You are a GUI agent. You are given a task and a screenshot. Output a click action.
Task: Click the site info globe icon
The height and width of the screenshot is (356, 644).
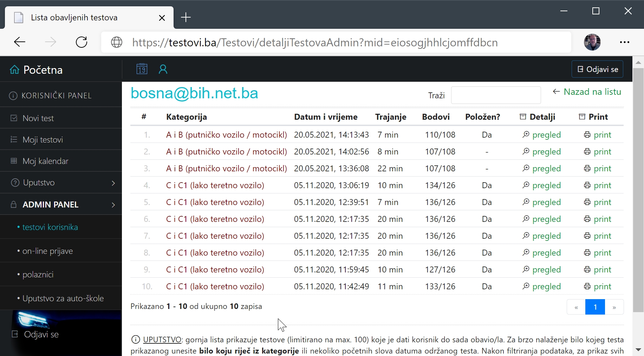point(117,42)
